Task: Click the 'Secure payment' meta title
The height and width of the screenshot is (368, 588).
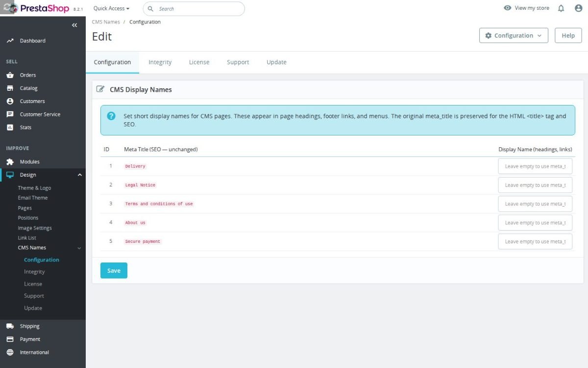Action: click(143, 241)
